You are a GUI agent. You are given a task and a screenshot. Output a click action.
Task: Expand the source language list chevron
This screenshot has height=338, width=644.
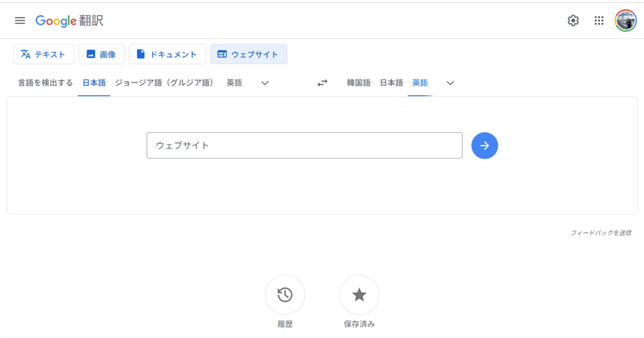265,83
